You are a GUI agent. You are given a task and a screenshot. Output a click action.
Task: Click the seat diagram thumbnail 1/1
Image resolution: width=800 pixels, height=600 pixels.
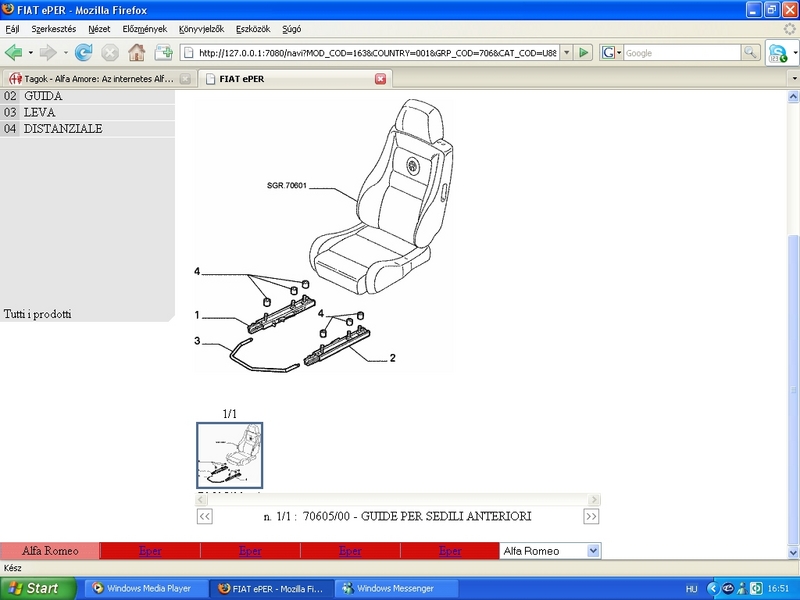230,455
